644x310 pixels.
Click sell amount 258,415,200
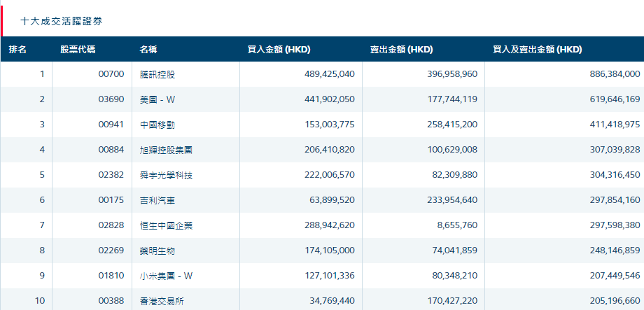click(x=452, y=125)
